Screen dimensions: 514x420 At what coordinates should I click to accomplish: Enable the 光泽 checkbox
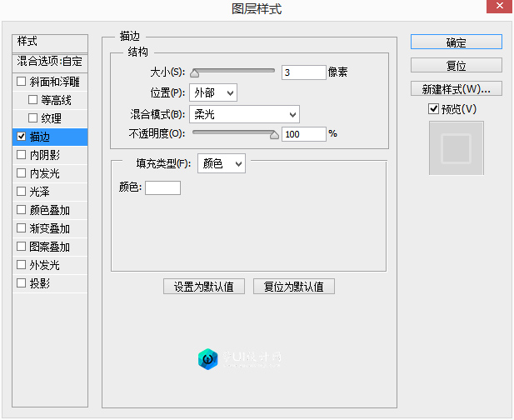coord(21,192)
